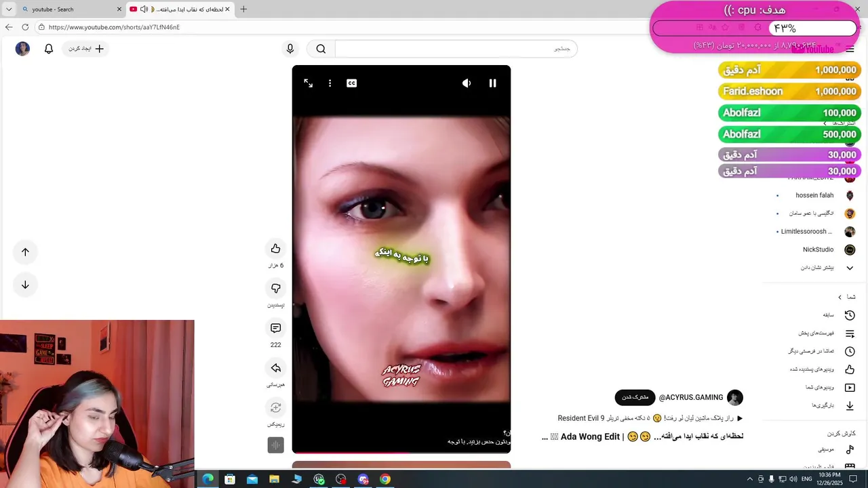Pause the Shorts video with the pause icon
This screenshot has width=868, height=488.
click(x=492, y=83)
